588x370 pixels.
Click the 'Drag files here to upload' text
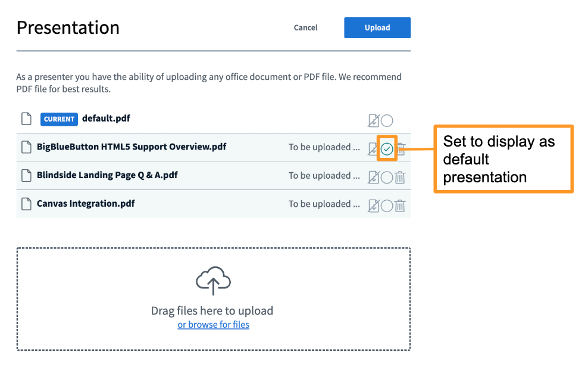click(212, 310)
